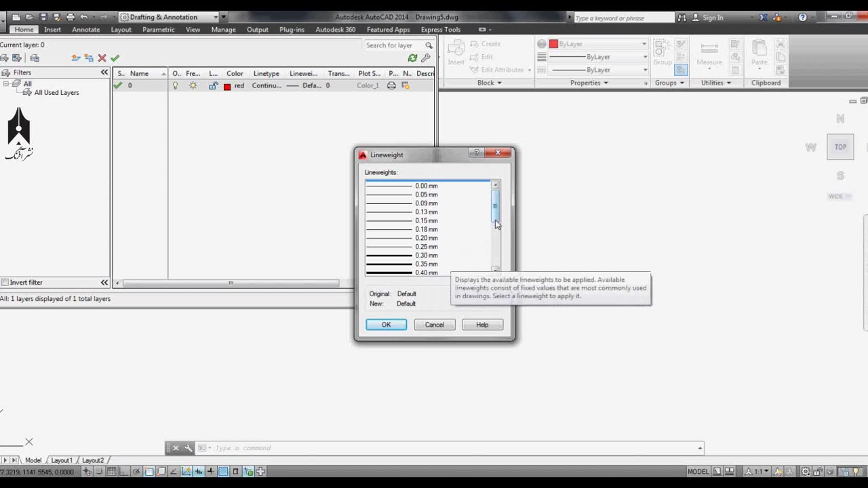Toggle Ortho Mode in status bar
This screenshot has height=488, width=868.
point(124,472)
